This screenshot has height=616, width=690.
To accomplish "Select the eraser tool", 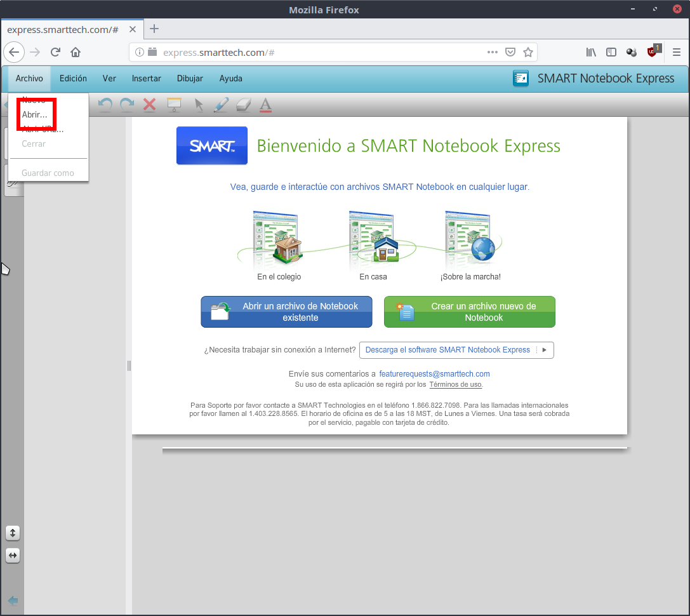I will coord(244,105).
